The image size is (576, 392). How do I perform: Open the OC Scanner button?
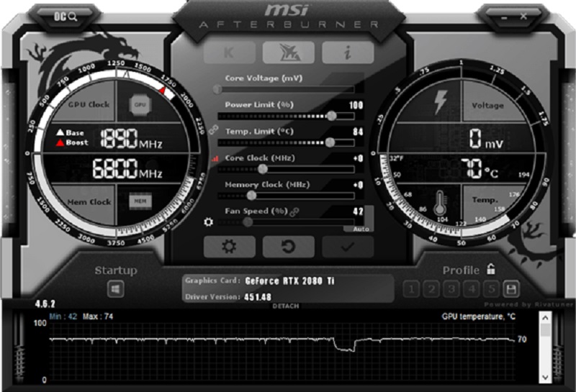(x=66, y=17)
